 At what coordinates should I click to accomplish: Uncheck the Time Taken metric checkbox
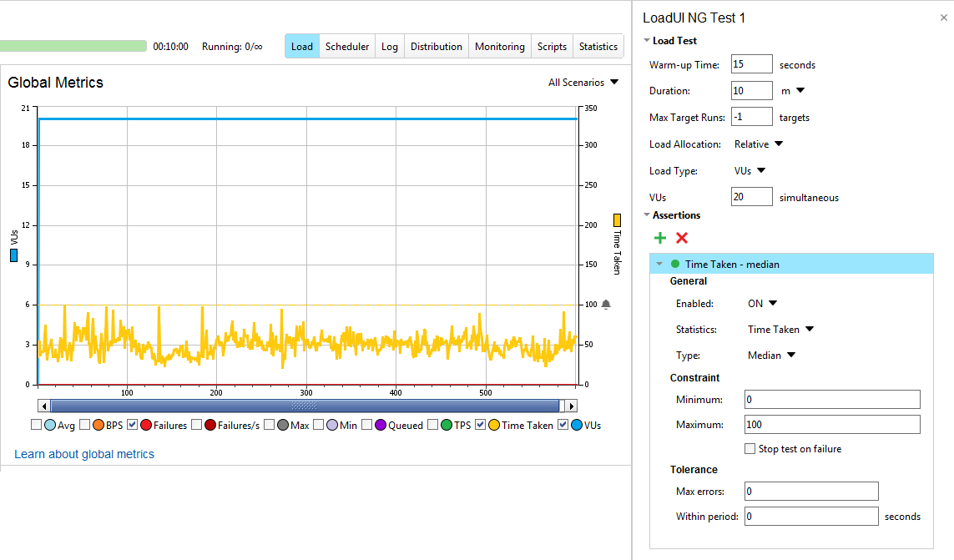(x=481, y=425)
